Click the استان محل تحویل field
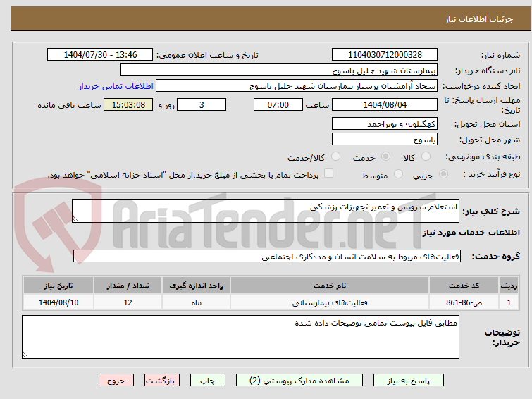 click(x=385, y=124)
